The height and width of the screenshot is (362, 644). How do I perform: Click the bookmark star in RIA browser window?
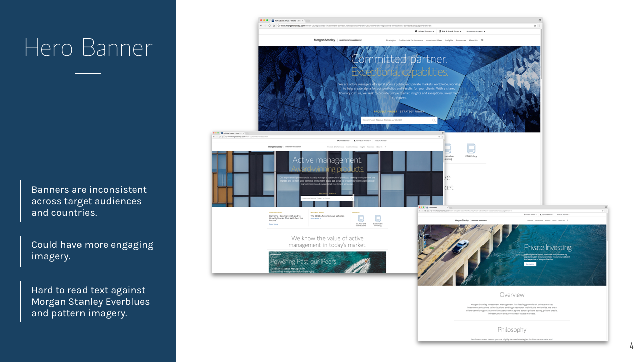tap(535, 25)
